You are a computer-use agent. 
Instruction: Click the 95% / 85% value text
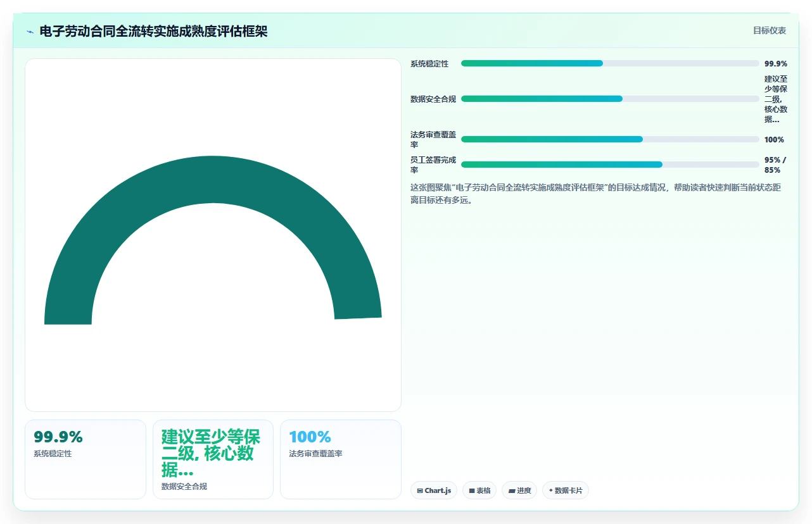tap(776, 165)
